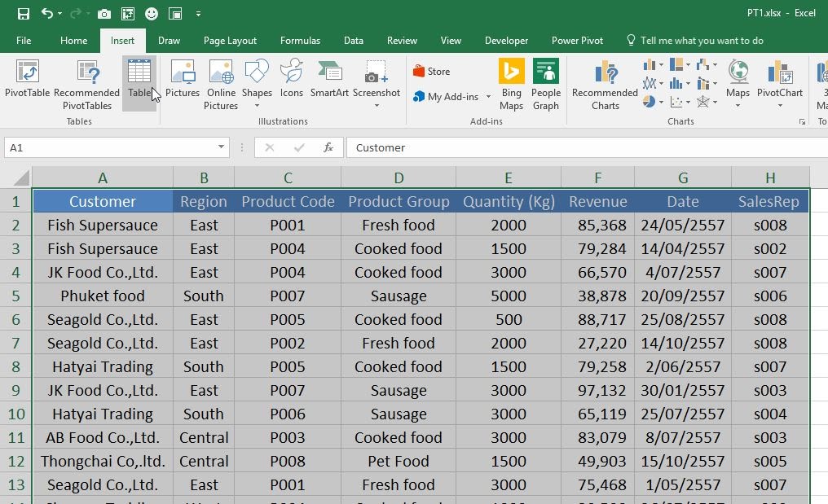The height and width of the screenshot is (504, 828).
Task: Launch the People Graph add-in
Action: (545, 85)
